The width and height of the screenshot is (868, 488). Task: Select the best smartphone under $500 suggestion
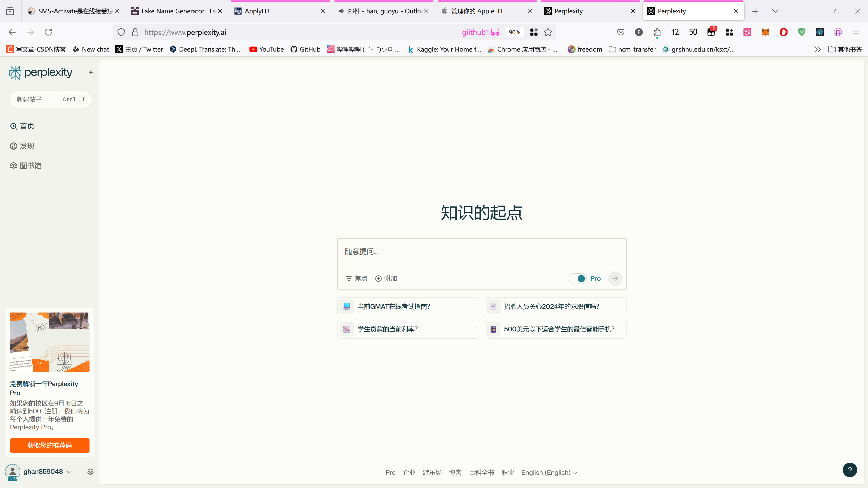[555, 329]
